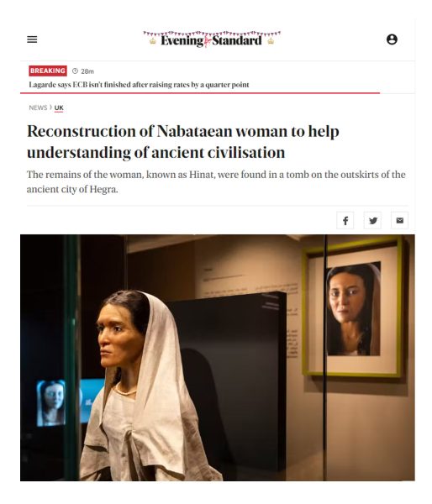The image size is (432, 504).
Task: Click the red BREAKING label
Action: (48, 71)
